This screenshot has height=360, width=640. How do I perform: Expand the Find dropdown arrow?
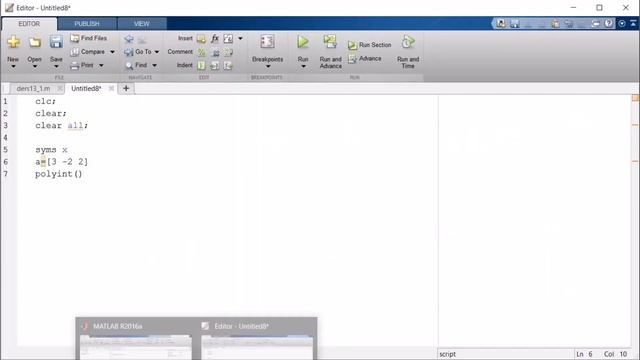pos(154,65)
